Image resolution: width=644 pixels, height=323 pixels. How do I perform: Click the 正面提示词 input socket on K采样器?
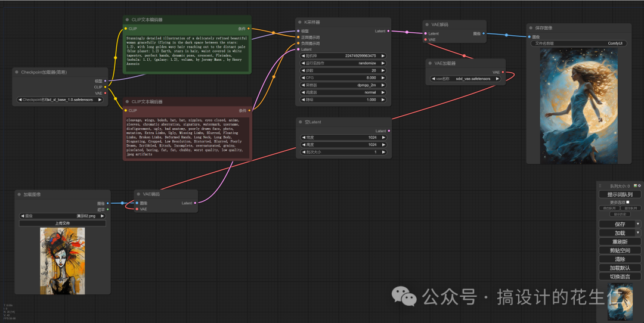coord(298,38)
